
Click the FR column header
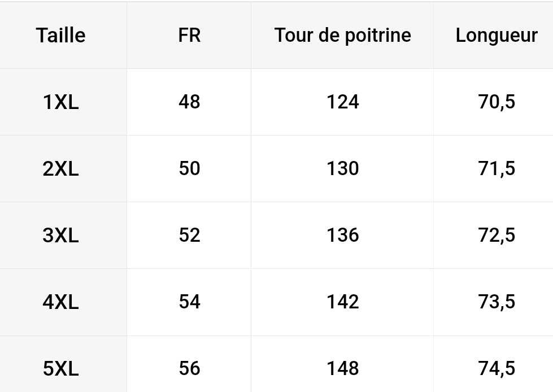pyautogui.click(x=189, y=35)
